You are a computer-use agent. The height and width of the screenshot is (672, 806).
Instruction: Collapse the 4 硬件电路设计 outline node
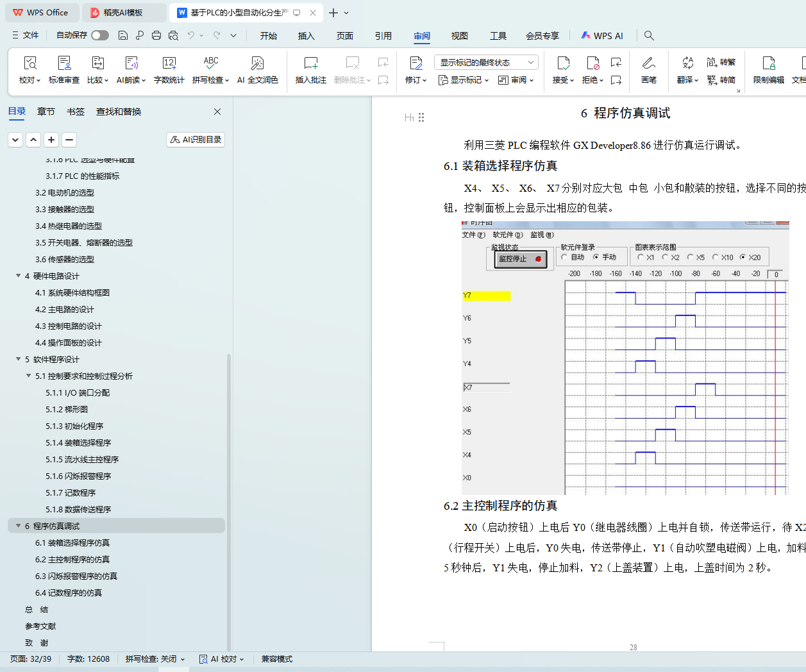[x=19, y=276]
